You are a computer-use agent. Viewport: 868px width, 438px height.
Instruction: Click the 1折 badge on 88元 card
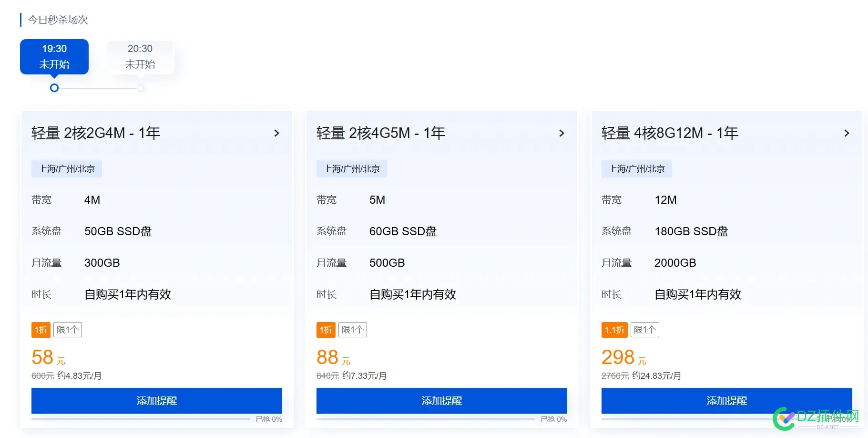coord(326,330)
